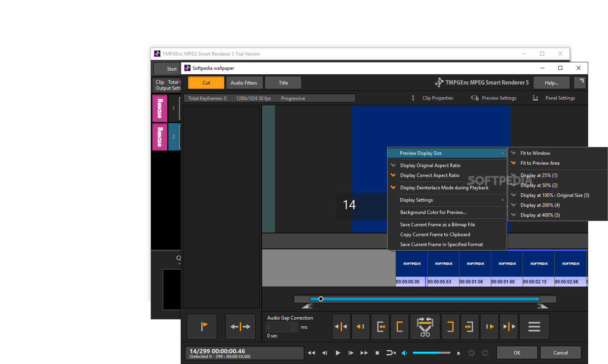Open Preview Settings
Image resolution: width=608 pixels, height=364 pixels.
(x=494, y=98)
